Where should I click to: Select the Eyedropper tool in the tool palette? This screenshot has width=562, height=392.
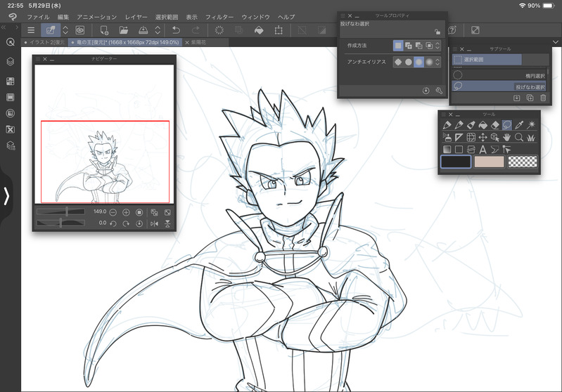click(518, 125)
